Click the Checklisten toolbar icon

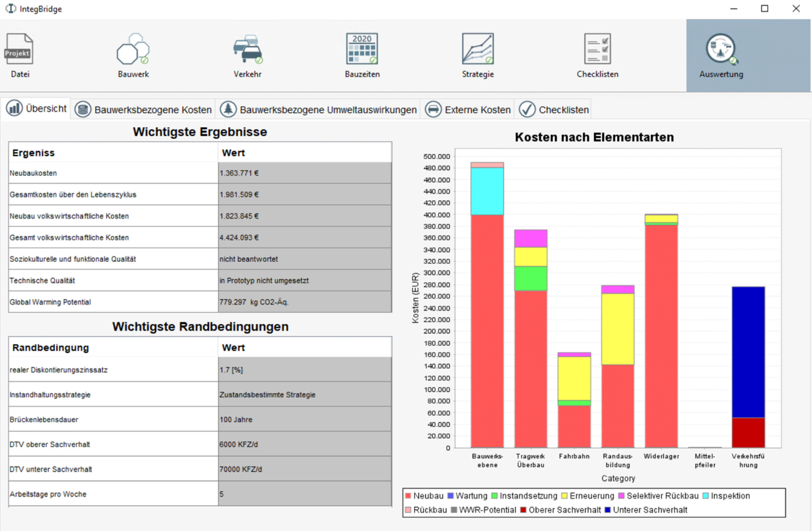pos(597,49)
